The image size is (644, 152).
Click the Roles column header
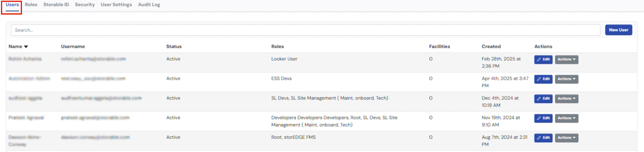(277, 47)
